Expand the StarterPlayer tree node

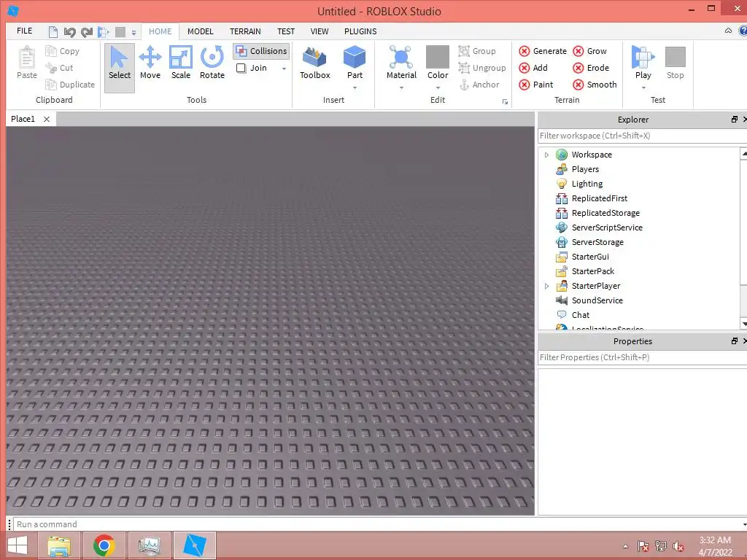546,286
